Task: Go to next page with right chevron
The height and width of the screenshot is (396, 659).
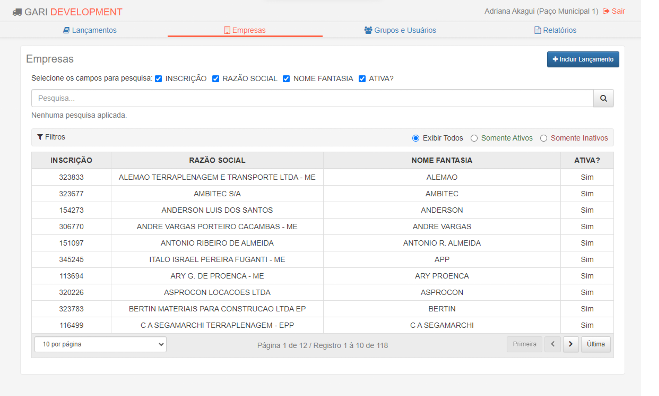Action: point(570,344)
